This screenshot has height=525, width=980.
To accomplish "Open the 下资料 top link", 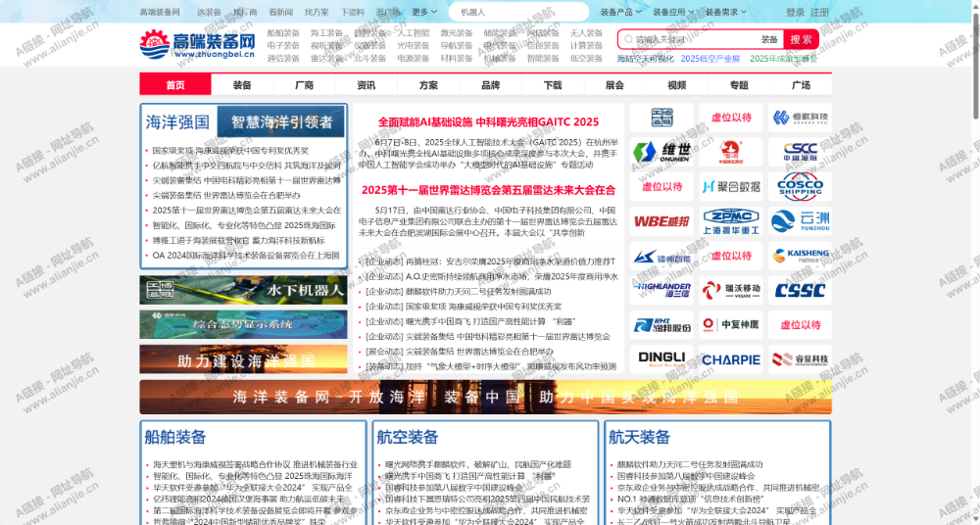I will 353,12.
